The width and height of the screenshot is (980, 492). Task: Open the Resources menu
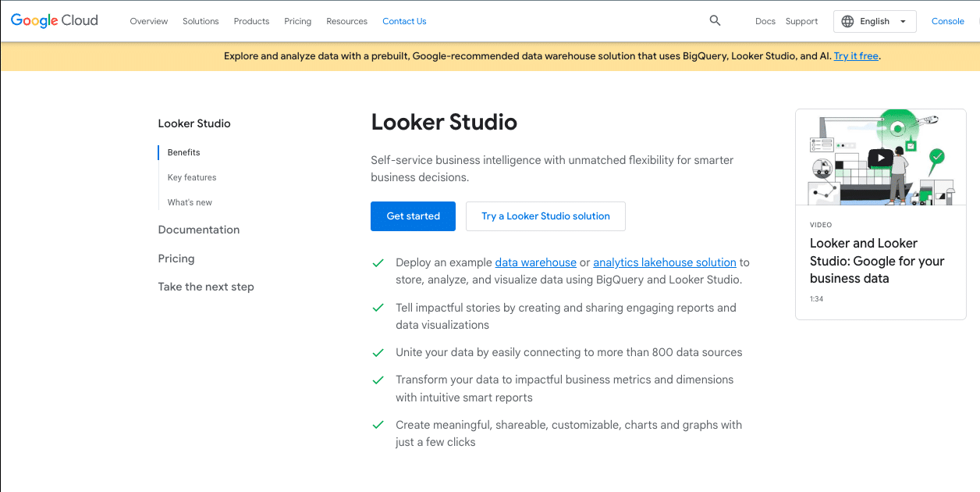point(346,21)
